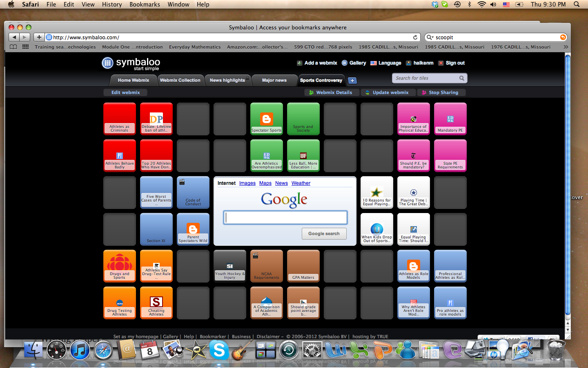Open the Sports and Society tile
The height and width of the screenshot is (368, 588).
coord(303,119)
